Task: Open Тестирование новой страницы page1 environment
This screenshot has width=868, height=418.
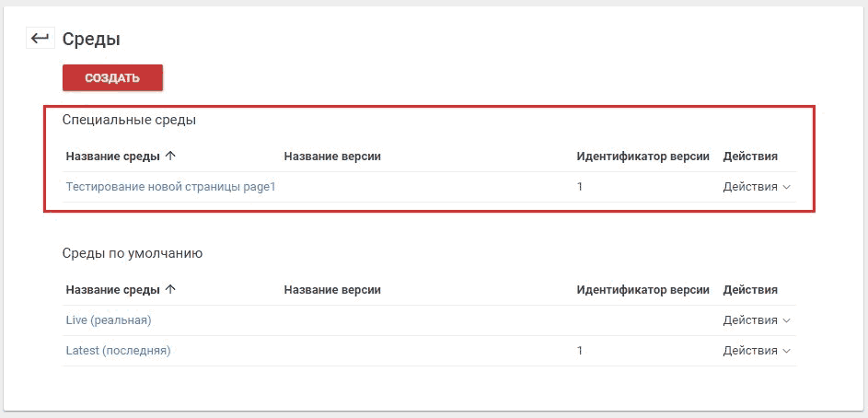Action: pyautogui.click(x=170, y=187)
